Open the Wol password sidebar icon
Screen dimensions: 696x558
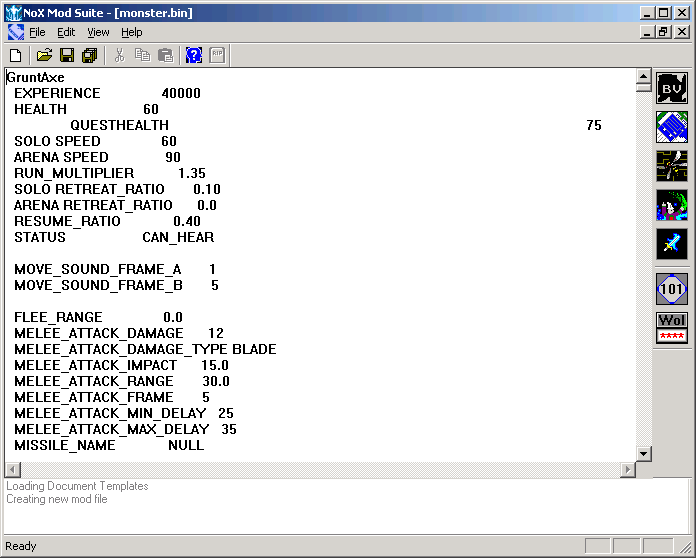point(672,328)
